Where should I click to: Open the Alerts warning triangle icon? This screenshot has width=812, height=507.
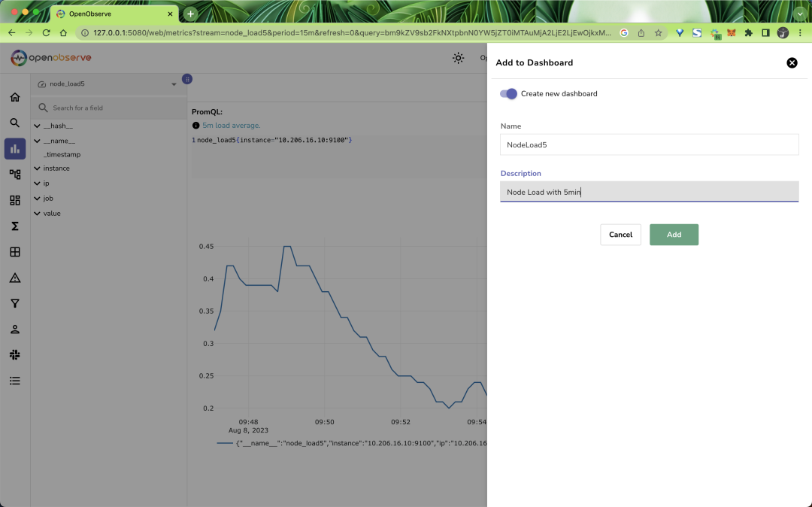tap(15, 278)
